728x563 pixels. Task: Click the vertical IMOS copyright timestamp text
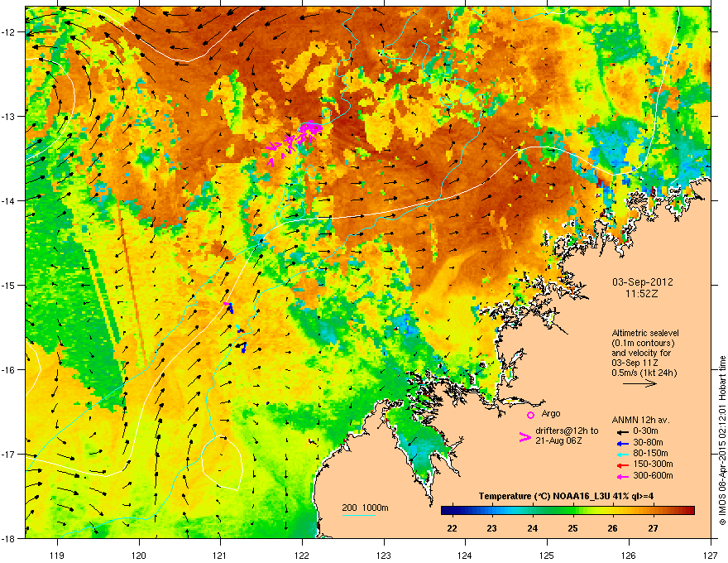[722, 440]
